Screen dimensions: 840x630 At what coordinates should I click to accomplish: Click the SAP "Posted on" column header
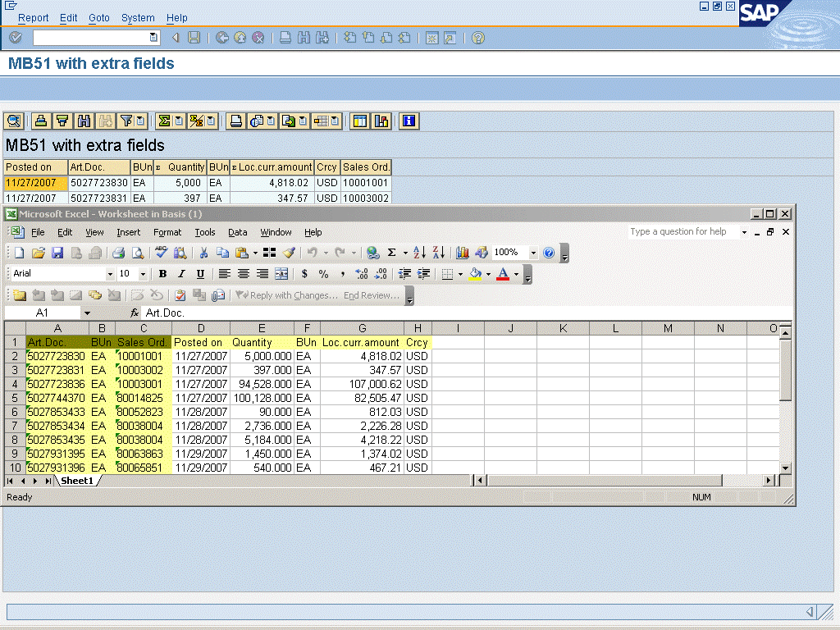tap(36, 167)
